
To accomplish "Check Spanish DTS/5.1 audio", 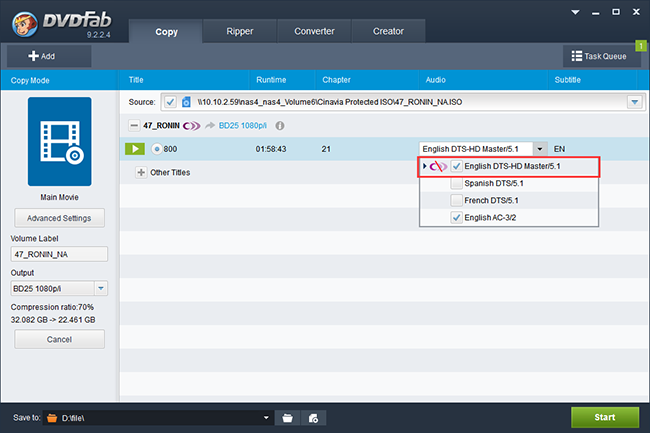I will tap(456, 183).
